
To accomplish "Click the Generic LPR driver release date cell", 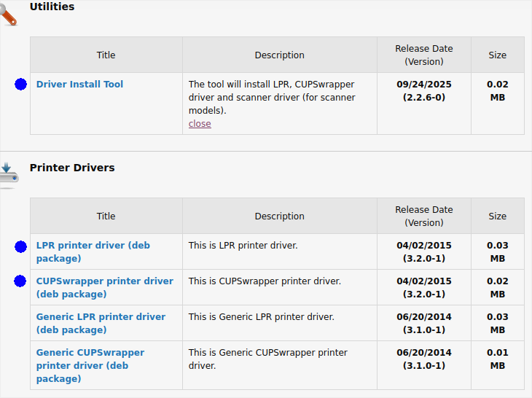I will pyautogui.click(x=423, y=324).
